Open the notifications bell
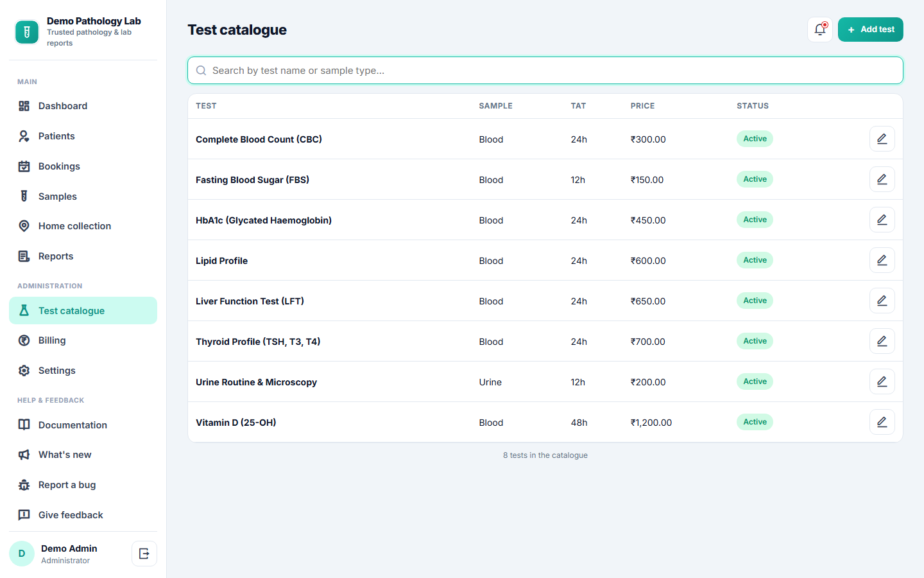 coord(820,30)
